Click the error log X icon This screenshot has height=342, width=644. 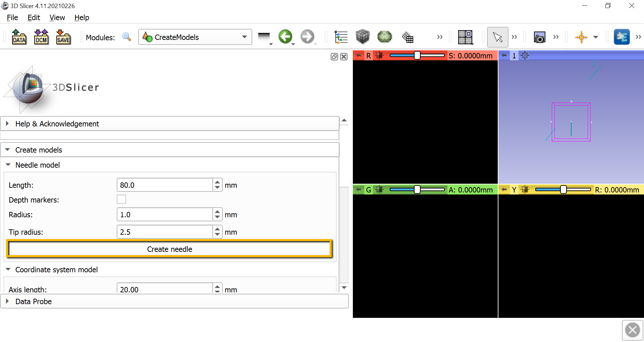click(633, 330)
